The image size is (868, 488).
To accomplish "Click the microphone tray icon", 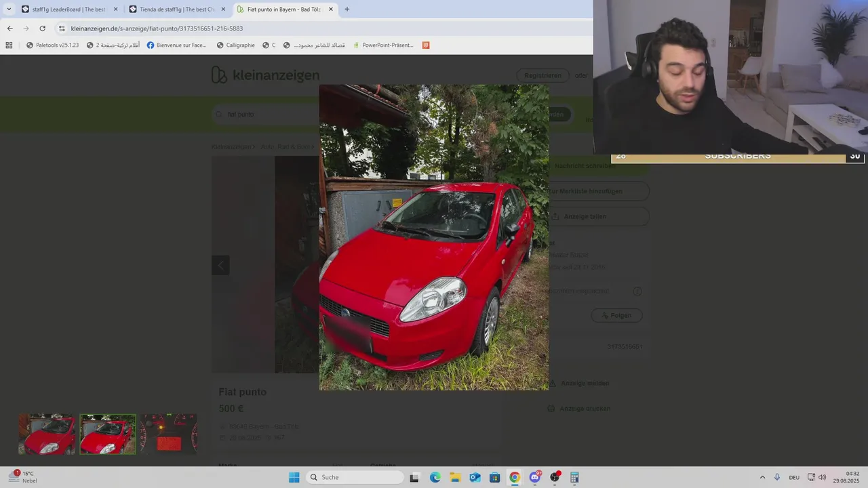I will pos(777,477).
